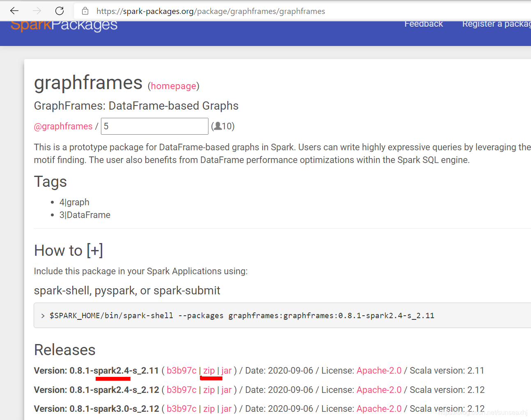Click the browser forward arrow
This screenshot has width=531, height=420.
click(x=37, y=11)
